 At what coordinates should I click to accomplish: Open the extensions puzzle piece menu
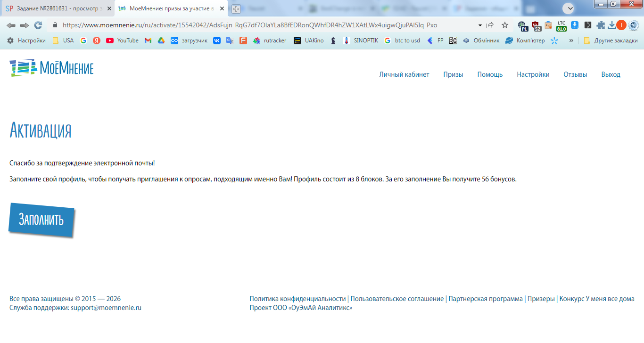(x=601, y=25)
